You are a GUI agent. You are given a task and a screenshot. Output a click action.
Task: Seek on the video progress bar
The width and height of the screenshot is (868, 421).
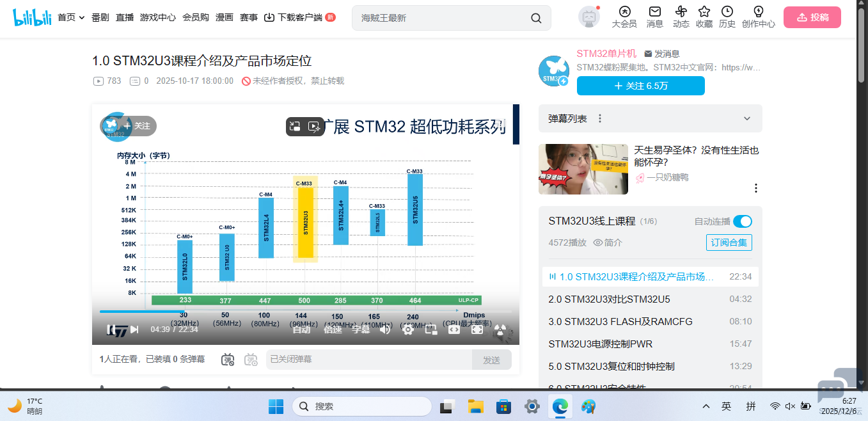coord(305,312)
